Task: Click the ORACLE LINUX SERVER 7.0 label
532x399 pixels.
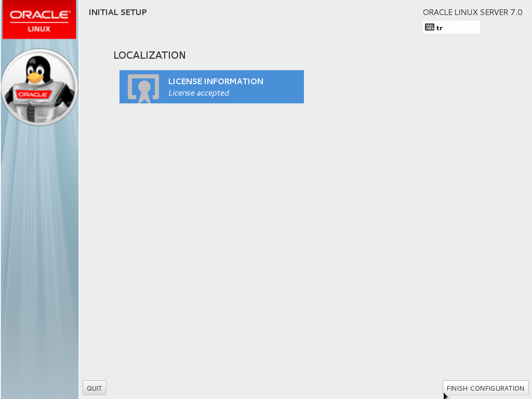Action: click(x=472, y=12)
